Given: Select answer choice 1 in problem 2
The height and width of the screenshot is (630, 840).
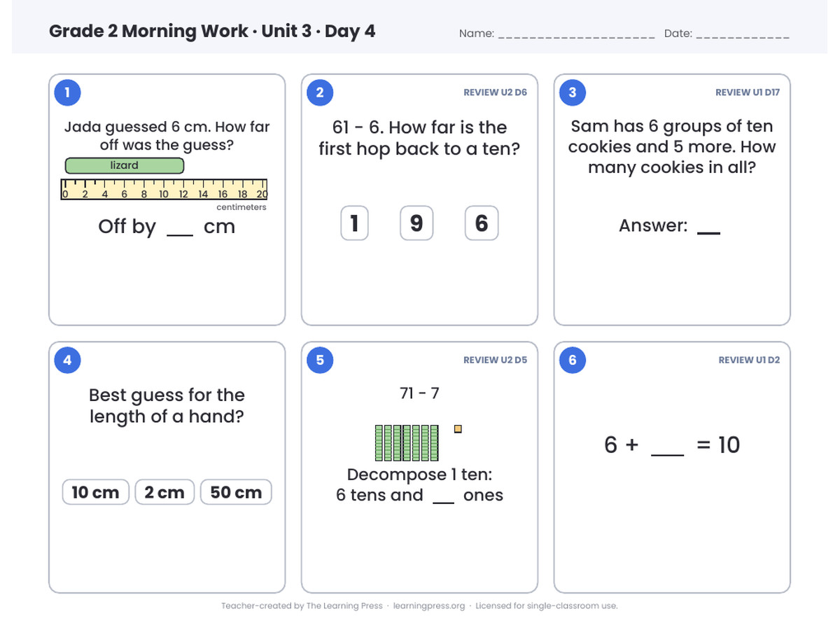Looking at the screenshot, I should (x=354, y=223).
